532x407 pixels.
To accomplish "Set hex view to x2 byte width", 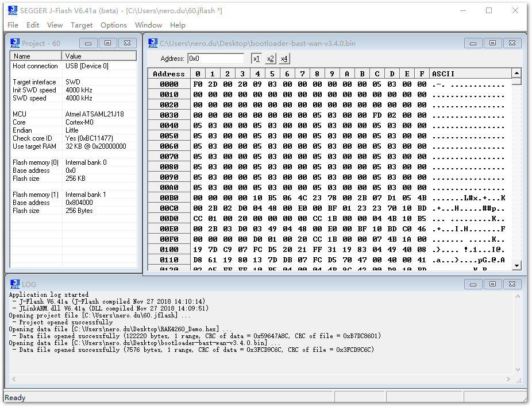I will click(270, 59).
